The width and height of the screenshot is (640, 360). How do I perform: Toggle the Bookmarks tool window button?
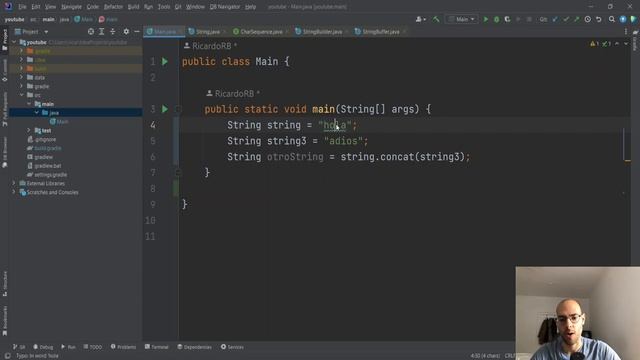5,321
